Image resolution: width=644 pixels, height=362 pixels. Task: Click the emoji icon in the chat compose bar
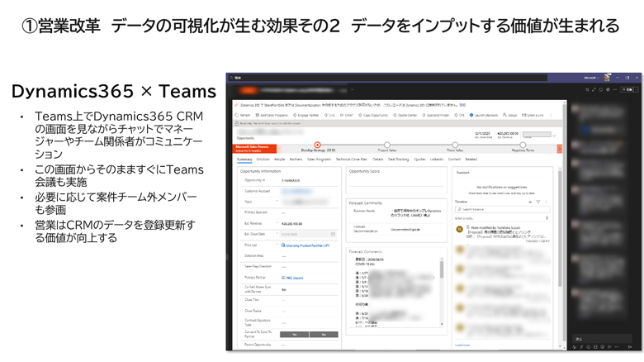(588, 347)
